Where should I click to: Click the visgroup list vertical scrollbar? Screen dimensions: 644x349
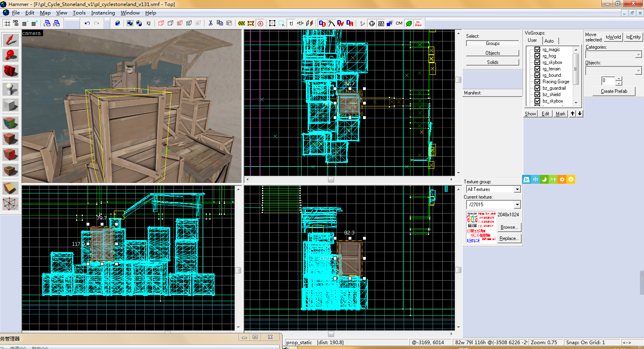point(576,76)
